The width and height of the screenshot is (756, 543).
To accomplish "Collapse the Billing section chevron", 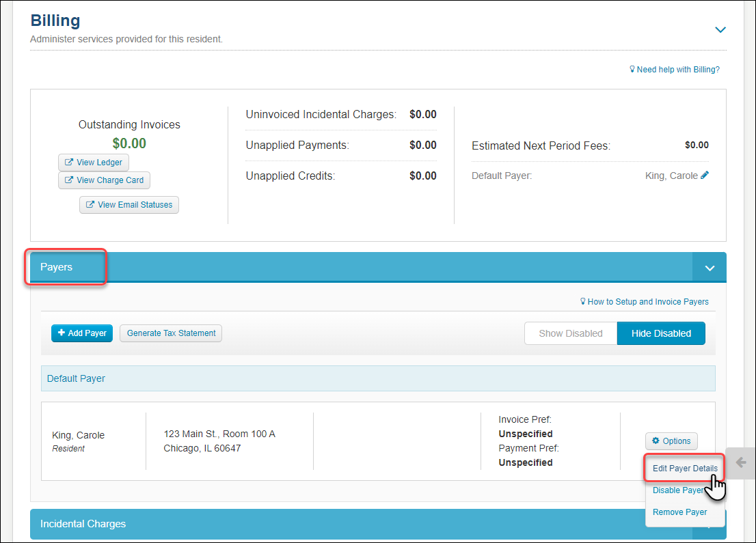I will [720, 30].
